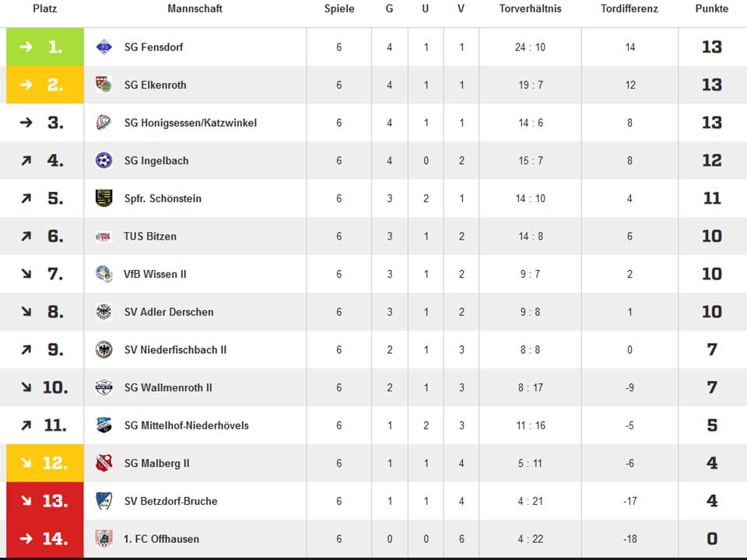Click the SV Adler Derschen crest icon

coord(103,312)
